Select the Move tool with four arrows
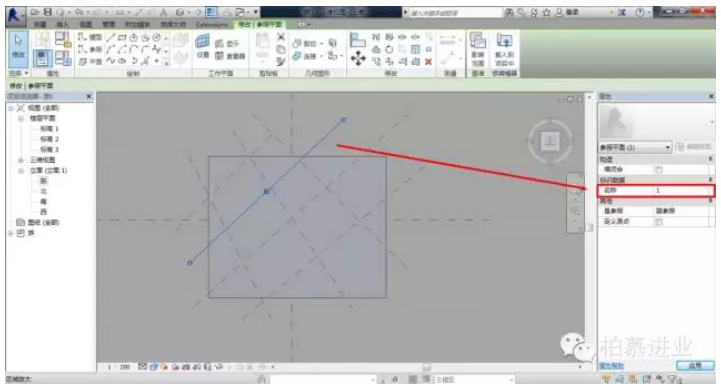This screenshot has width=721, height=389. pyautogui.click(x=358, y=58)
